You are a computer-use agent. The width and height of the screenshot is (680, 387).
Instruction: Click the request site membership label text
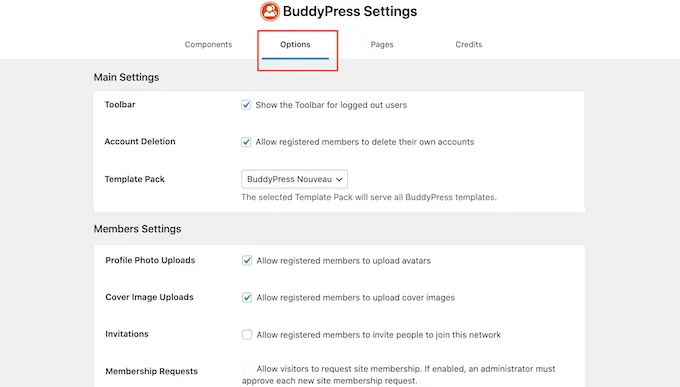click(x=398, y=374)
